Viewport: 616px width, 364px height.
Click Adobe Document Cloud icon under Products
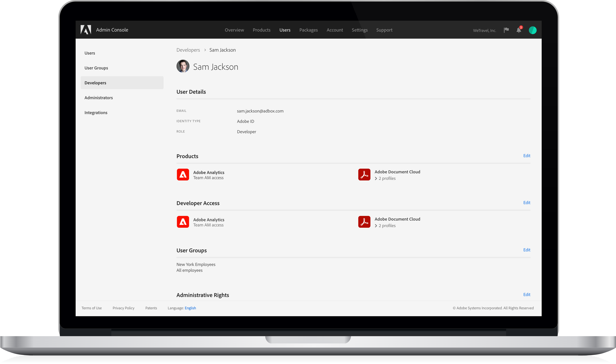364,175
